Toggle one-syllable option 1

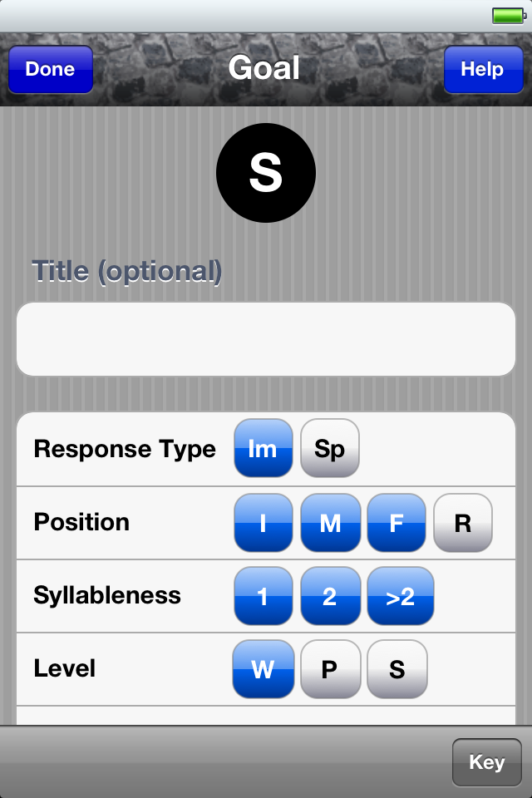tap(264, 596)
